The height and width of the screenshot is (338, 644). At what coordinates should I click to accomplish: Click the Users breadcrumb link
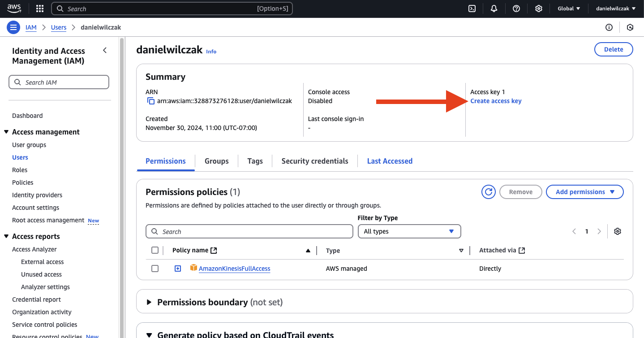pos(59,27)
